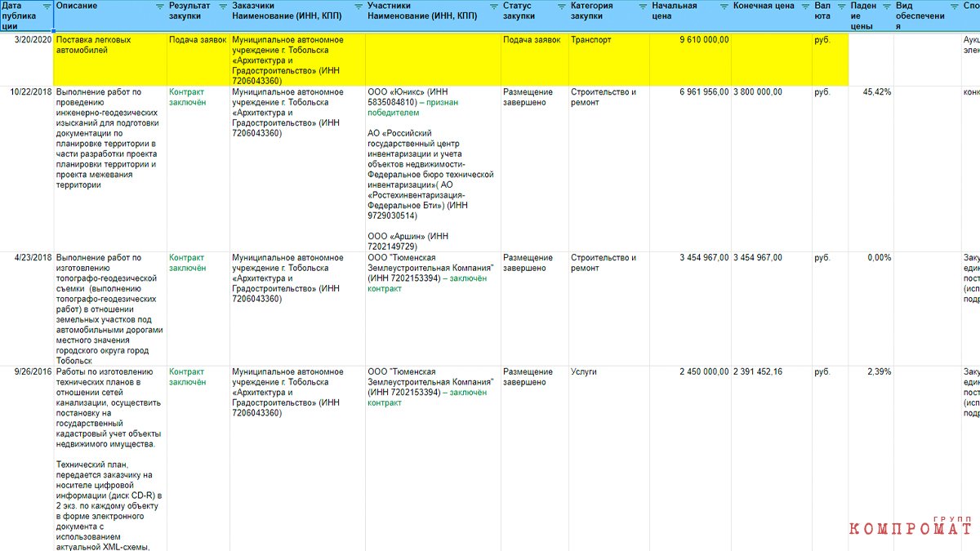Open the filter for Дата публикации column
The image size is (980, 551).
coord(47,6)
